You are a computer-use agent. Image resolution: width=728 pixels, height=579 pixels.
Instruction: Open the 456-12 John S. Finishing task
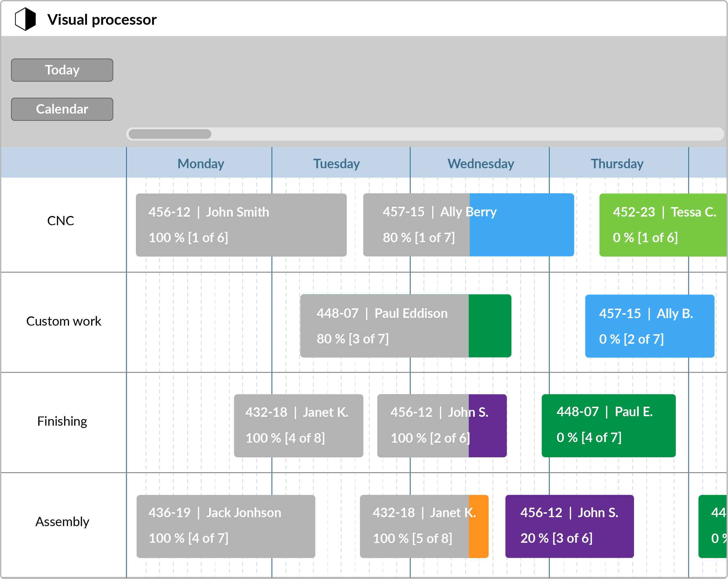click(442, 426)
